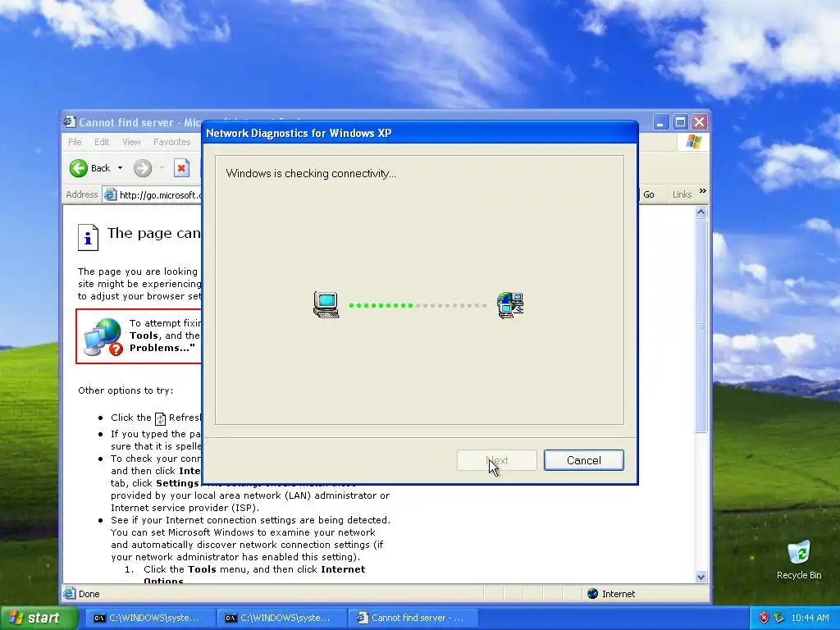Click red security shield tray icon
Image resolution: width=840 pixels, height=630 pixels.
pyautogui.click(x=764, y=618)
